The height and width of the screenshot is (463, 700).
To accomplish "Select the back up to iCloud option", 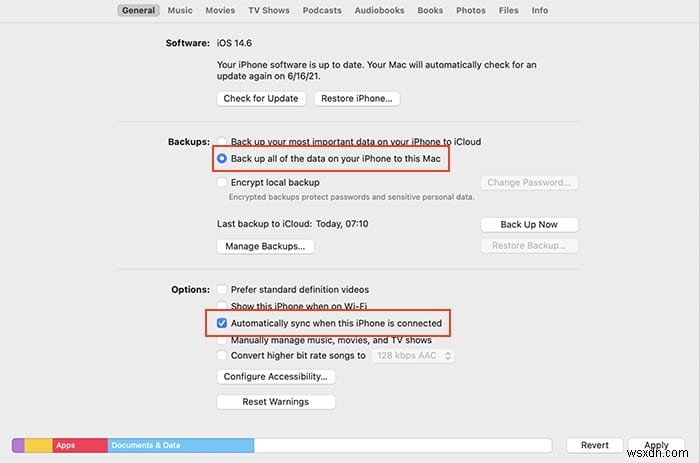I will (x=223, y=142).
